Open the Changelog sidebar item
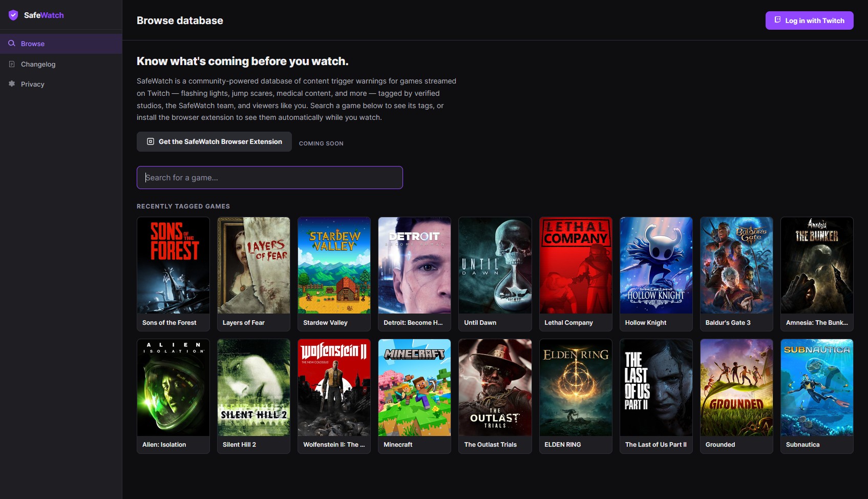Image resolution: width=868 pixels, height=499 pixels. (x=61, y=64)
